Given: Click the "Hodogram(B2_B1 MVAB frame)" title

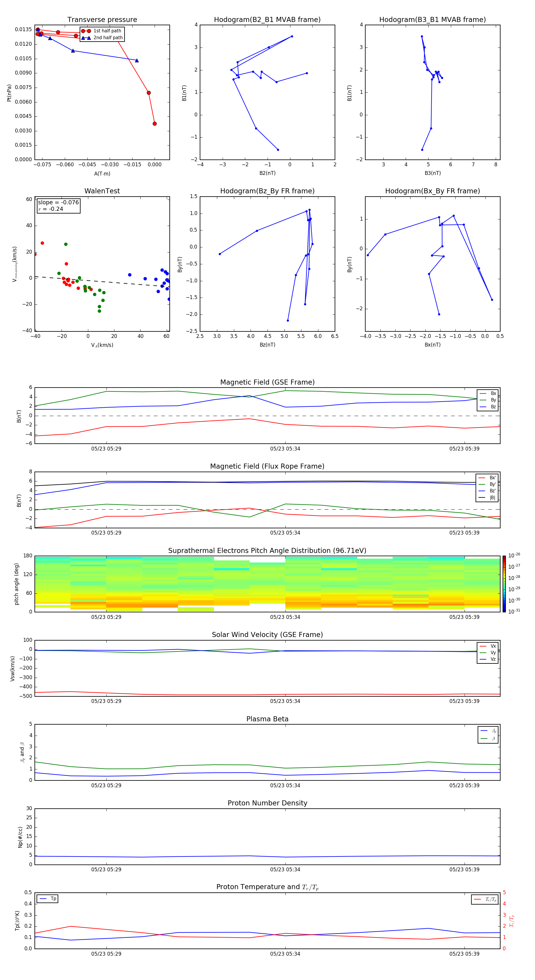Looking at the screenshot, I should click(x=267, y=20).
